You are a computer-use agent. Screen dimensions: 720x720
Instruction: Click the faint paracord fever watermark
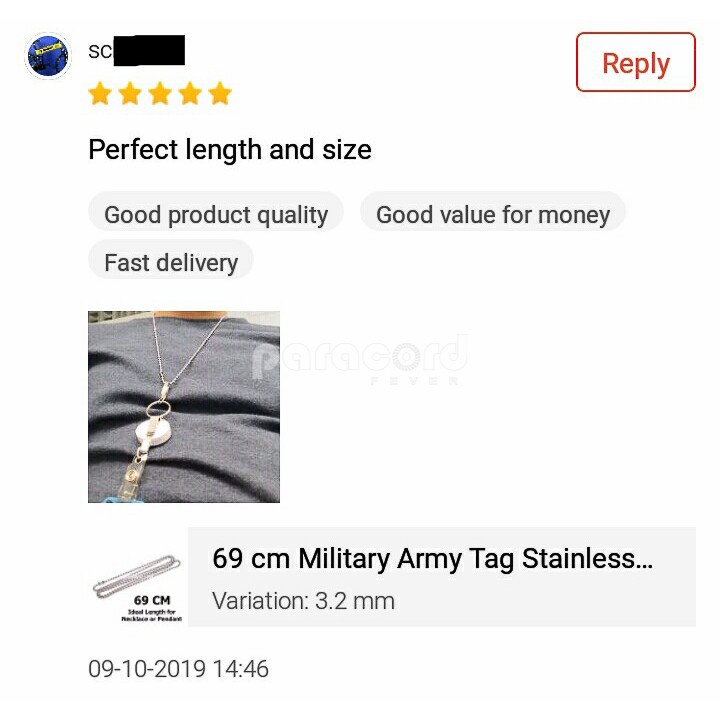(360, 360)
